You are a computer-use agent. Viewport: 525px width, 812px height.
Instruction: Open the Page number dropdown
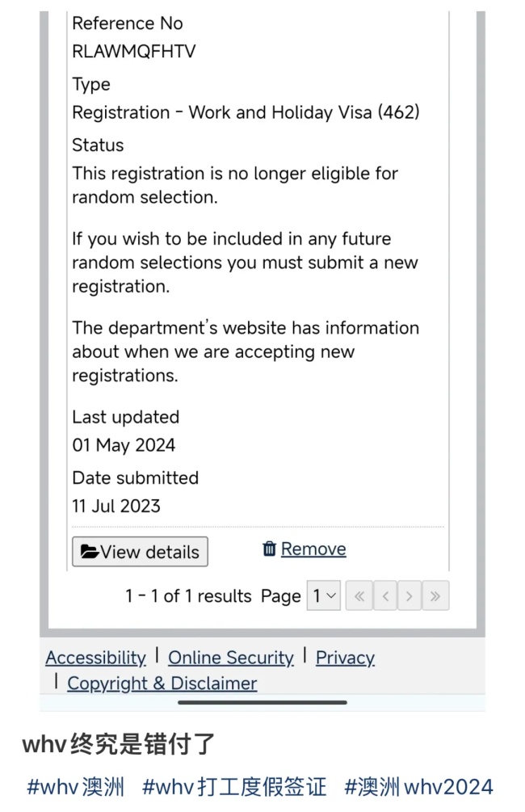coord(324,595)
